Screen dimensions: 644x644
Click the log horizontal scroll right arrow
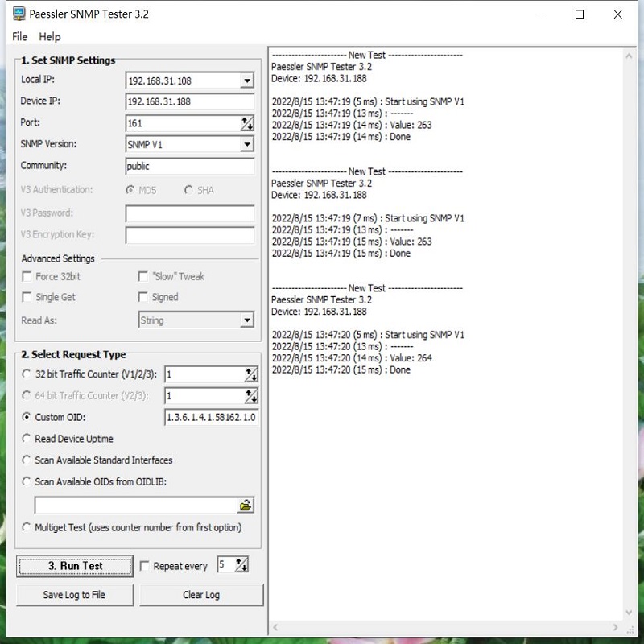615,627
